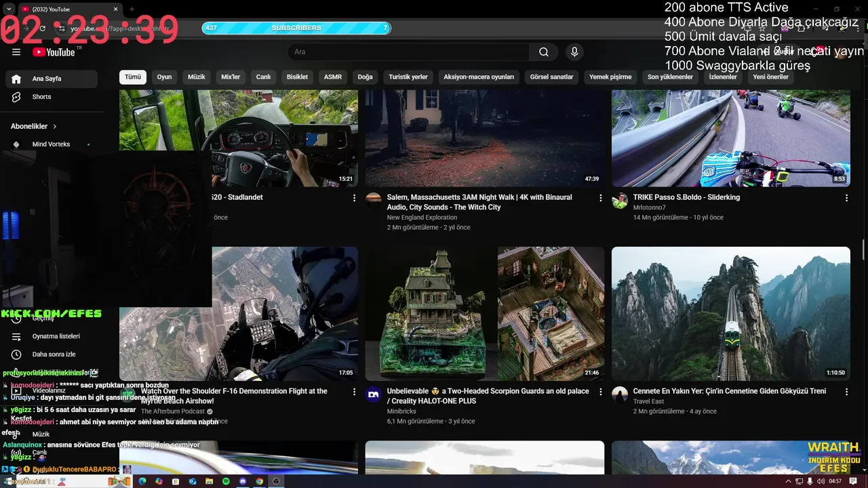Image resolution: width=868 pixels, height=488 pixels.
Task: Open options menu for TRIKE video
Action: [x=846, y=198]
